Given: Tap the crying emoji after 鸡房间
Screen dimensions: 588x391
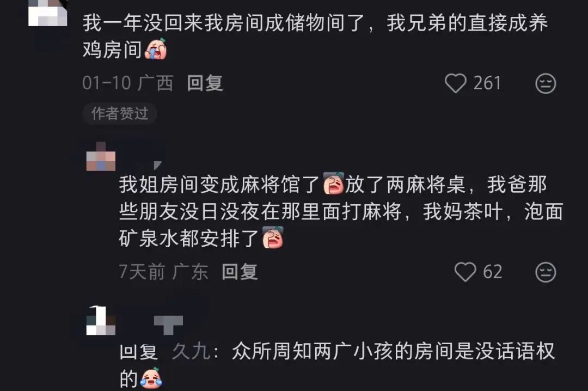Looking at the screenshot, I should coord(156,49).
